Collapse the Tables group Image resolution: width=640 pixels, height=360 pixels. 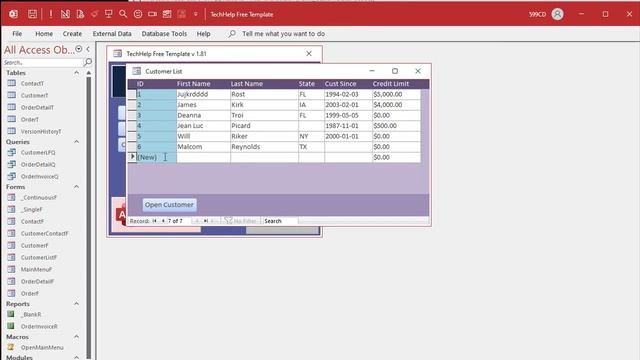(76, 73)
